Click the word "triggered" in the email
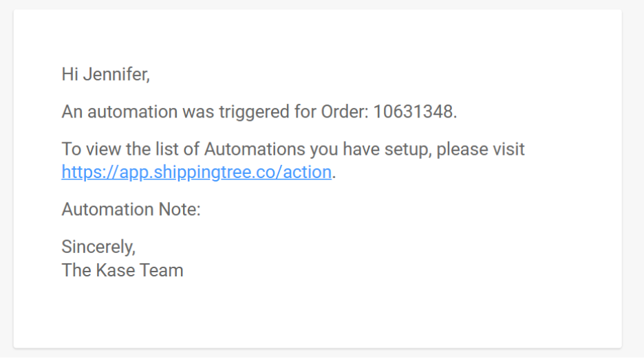Viewport: 644px width, 363px height. click(254, 112)
